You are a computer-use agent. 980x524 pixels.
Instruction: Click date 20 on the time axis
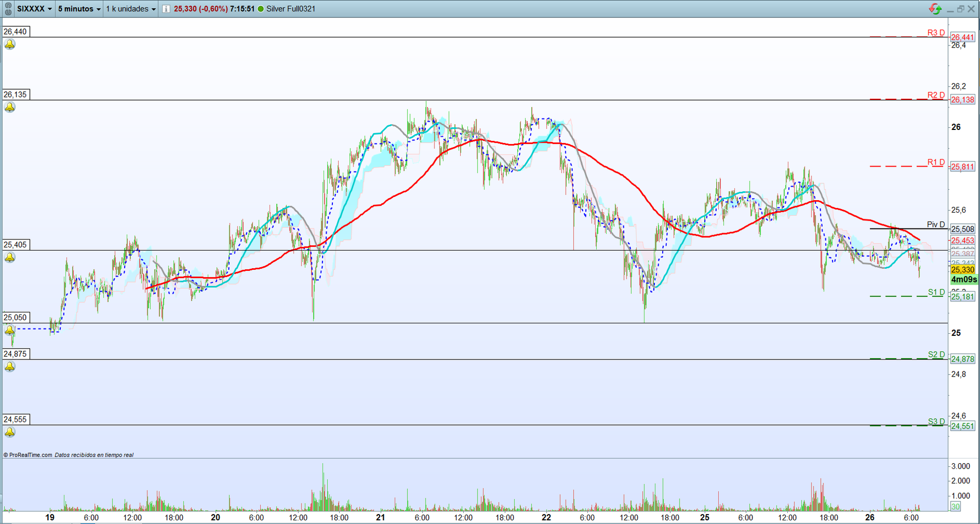[x=215, y=517]
